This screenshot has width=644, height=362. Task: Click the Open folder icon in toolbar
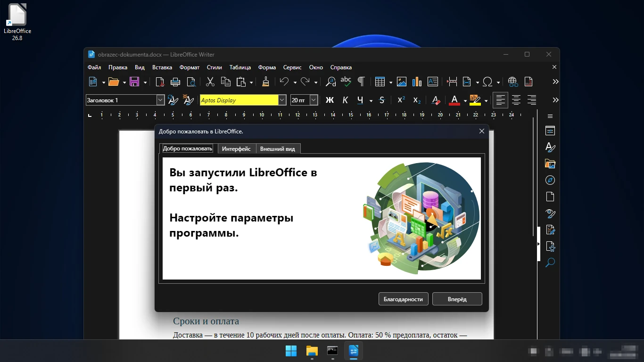(x=114, y=82)
